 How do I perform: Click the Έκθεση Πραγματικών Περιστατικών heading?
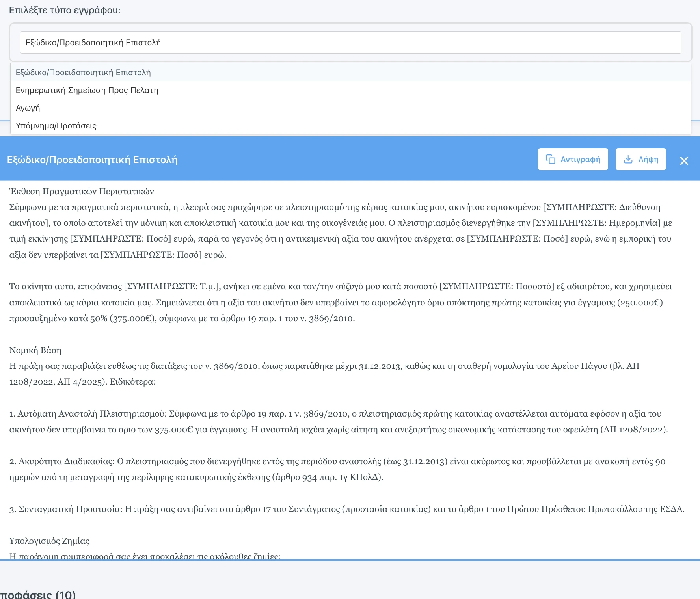point(82,192)
